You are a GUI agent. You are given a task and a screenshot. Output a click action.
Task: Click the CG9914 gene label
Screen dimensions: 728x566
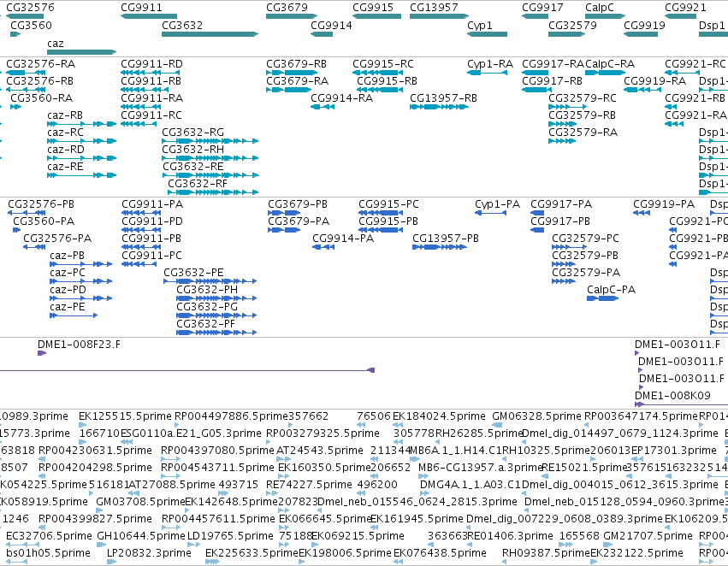coord(331,25)
